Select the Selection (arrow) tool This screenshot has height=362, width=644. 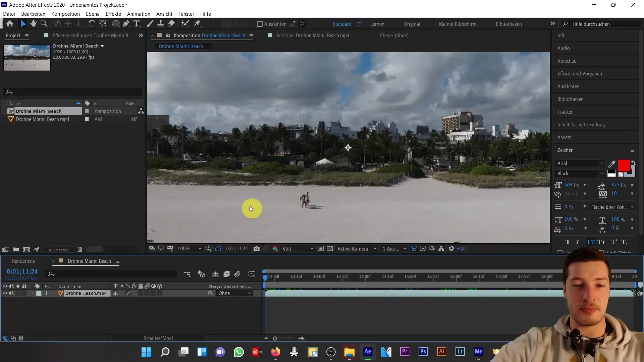(x=23, y=24)
